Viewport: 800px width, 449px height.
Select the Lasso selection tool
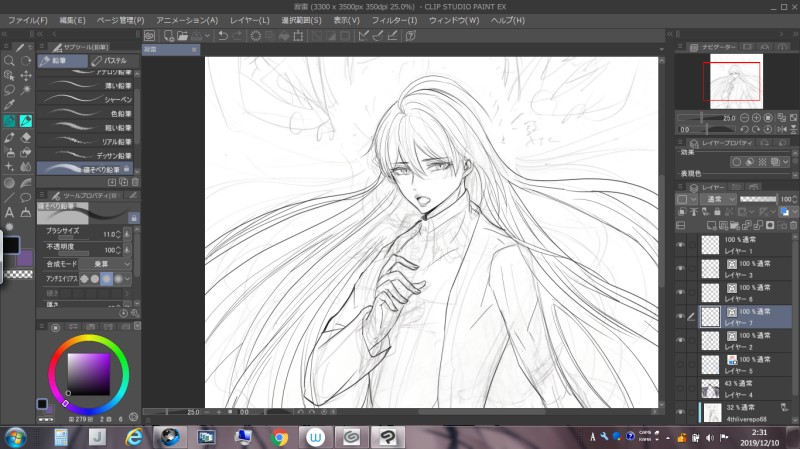[9, 90]
